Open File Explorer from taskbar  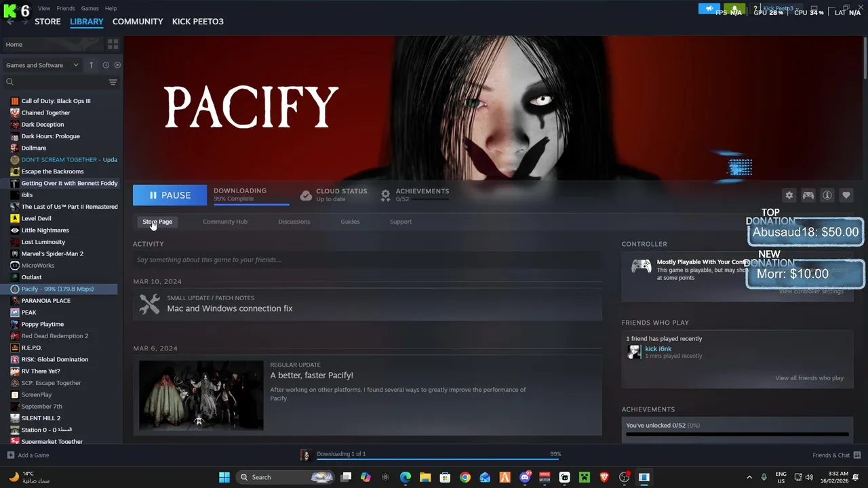click(425, 477)
